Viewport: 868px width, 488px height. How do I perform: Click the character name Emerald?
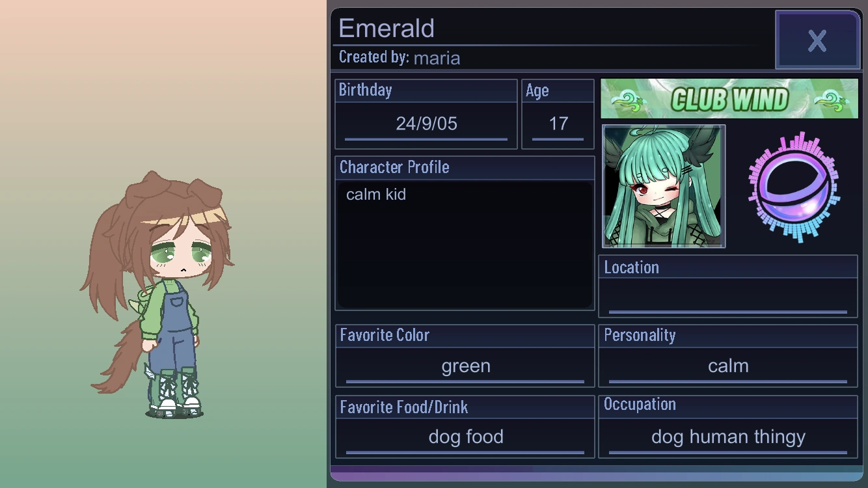pos(387,29)
